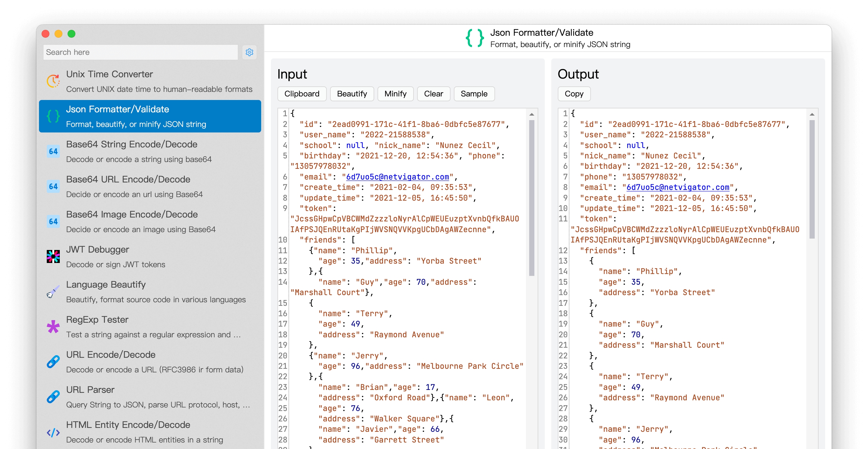Click the Language Beautify brush icon
868x449 pixels.
[53, 291]
